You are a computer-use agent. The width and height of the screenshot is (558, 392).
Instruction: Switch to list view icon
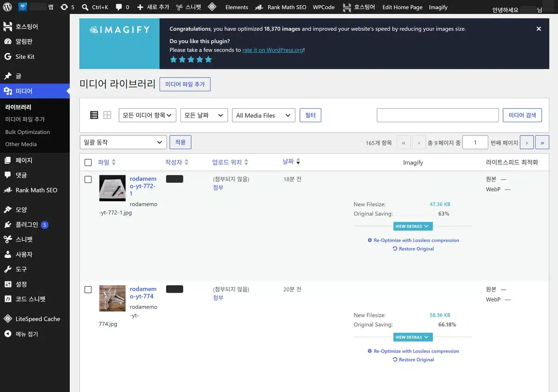[x=94, y=115]
